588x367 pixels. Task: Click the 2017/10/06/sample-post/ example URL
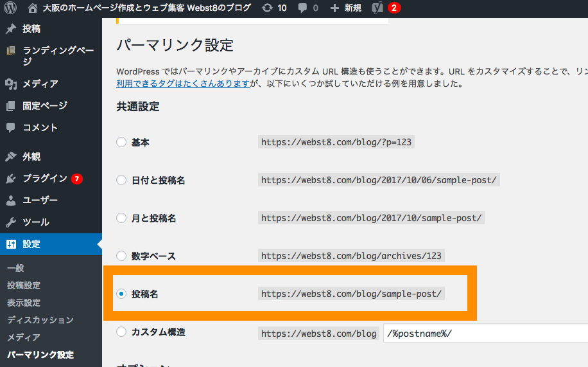click(x=379, y=180)
